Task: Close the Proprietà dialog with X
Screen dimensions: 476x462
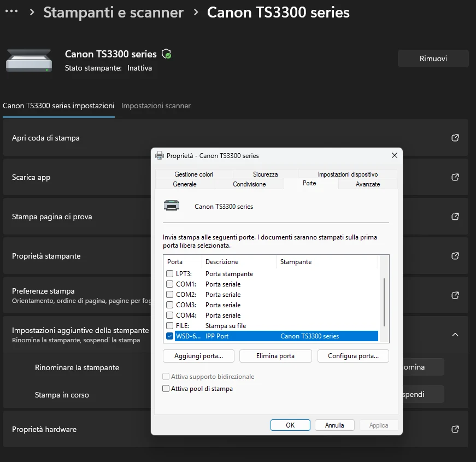Action: pyautogui.click(x=395, y=155)
